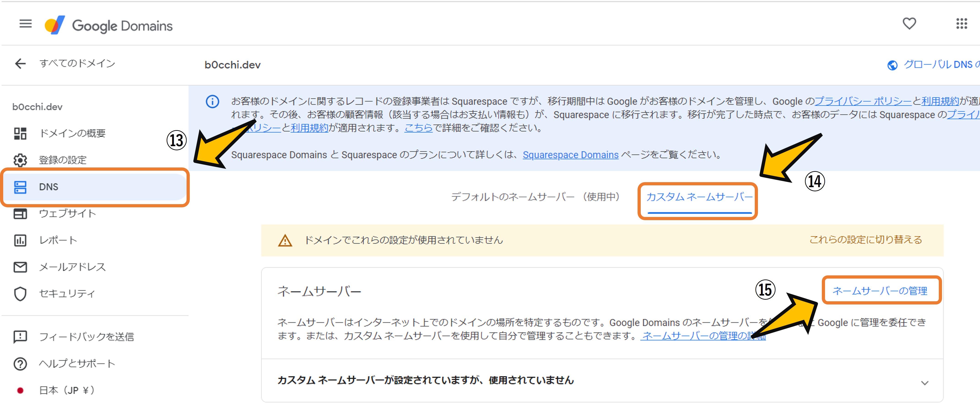Click the back arrow to all domains
Viewport: 980px width, 411px height.
coord(20,63)
